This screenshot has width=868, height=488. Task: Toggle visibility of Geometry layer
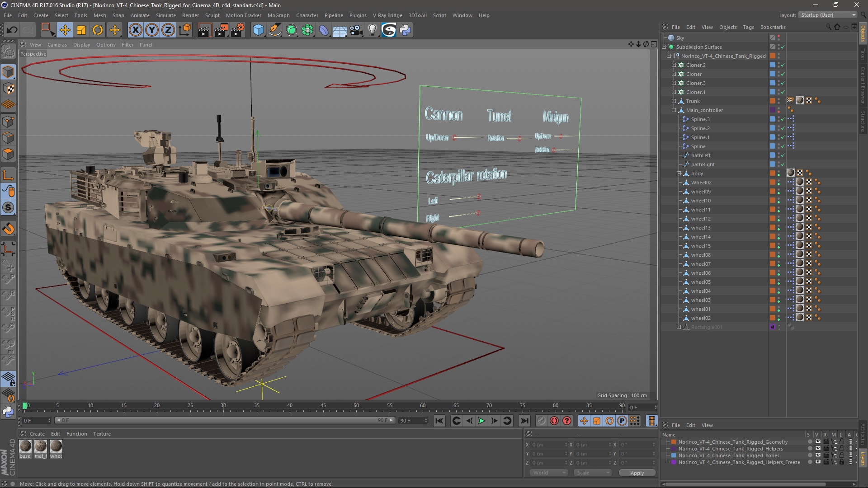(x=817, y=442)
